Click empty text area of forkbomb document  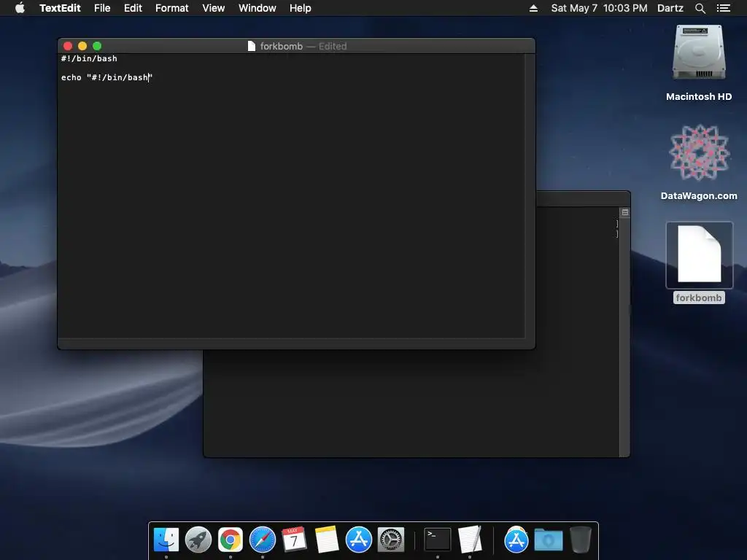290,209
